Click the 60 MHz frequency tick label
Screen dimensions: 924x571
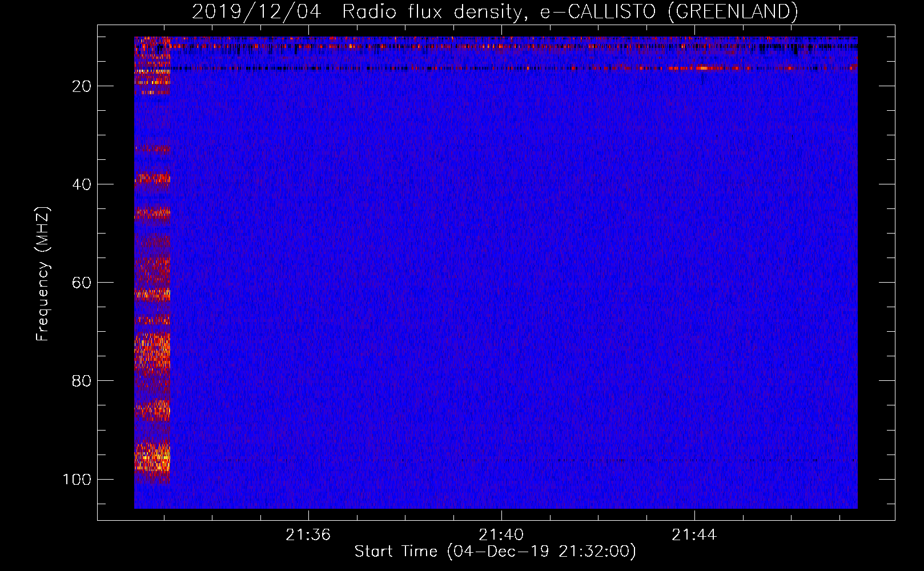pos(82,283)
